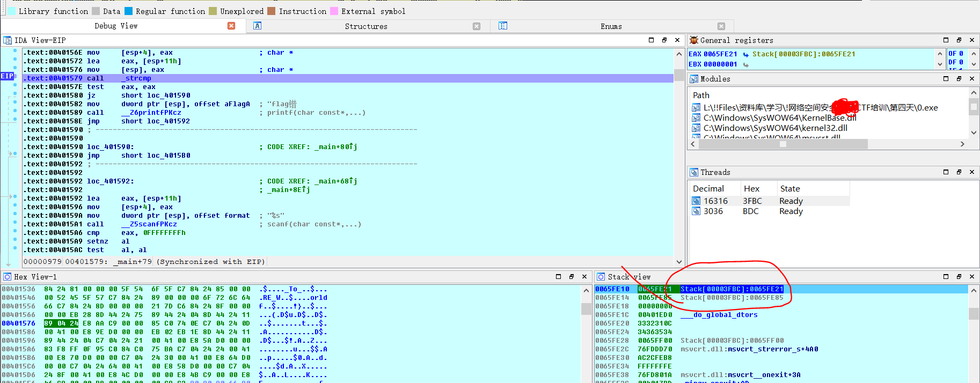Click the Library function color swatch
Image resolution: width=980 pixels, height=383 pixels.
coord(12,11)
